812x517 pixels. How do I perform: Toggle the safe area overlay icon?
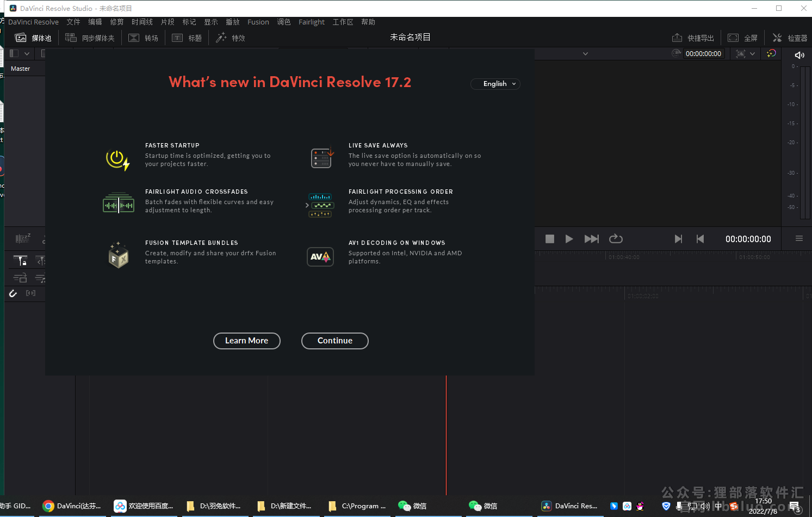point(740,53)
